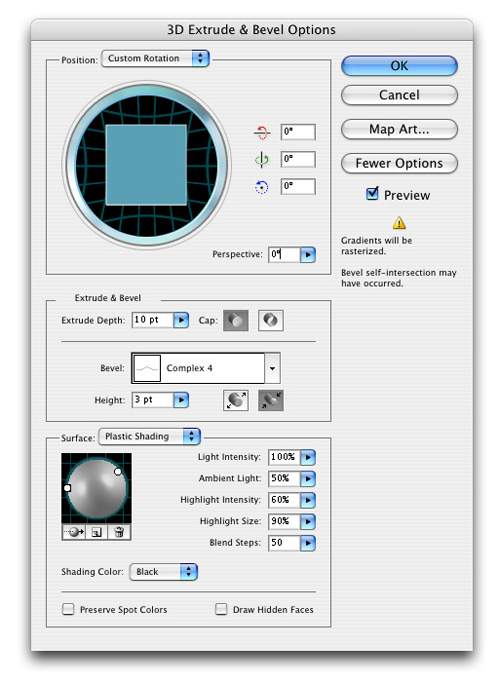The image size is (500, 684).
Task: Turn cap on for solid appearance
Action: coord(236,321)
